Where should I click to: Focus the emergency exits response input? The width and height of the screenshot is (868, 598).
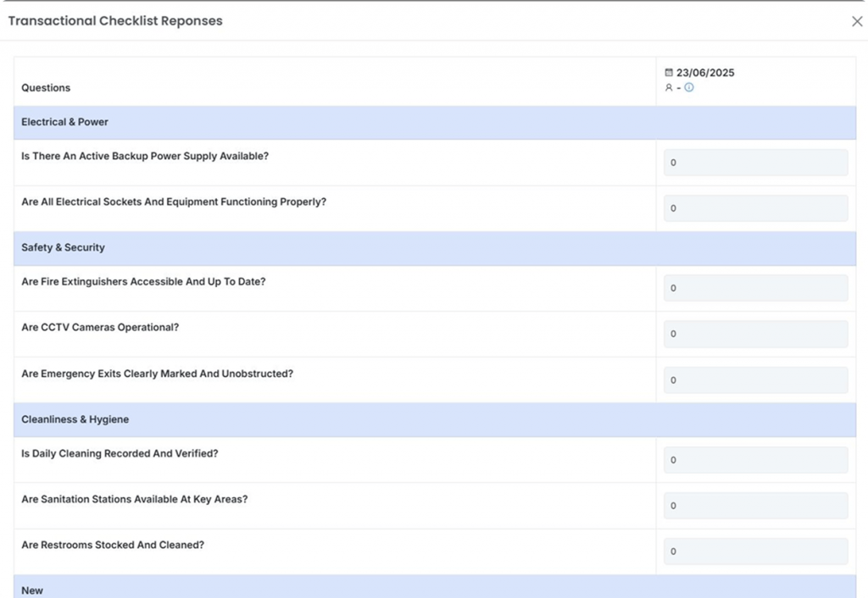(x=755, y=380)
